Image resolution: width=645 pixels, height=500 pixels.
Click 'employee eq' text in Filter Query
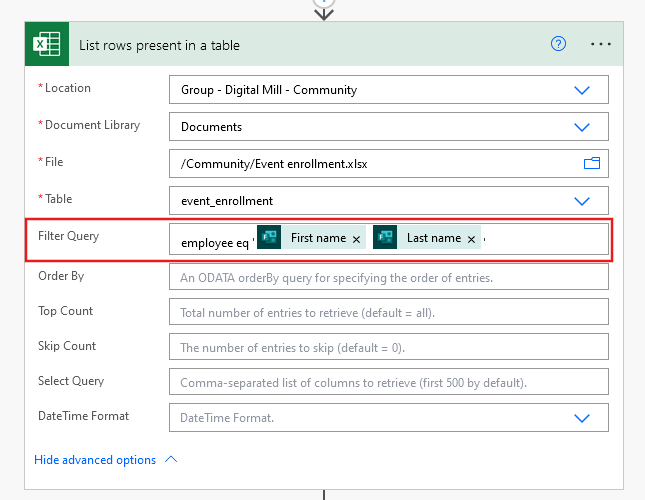[x=215, y=243]
